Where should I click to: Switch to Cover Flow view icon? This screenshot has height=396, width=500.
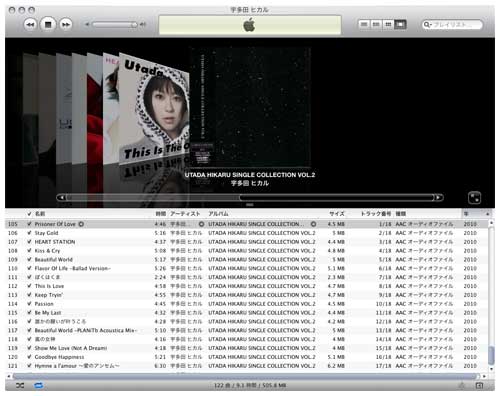[x=400, y=24]
